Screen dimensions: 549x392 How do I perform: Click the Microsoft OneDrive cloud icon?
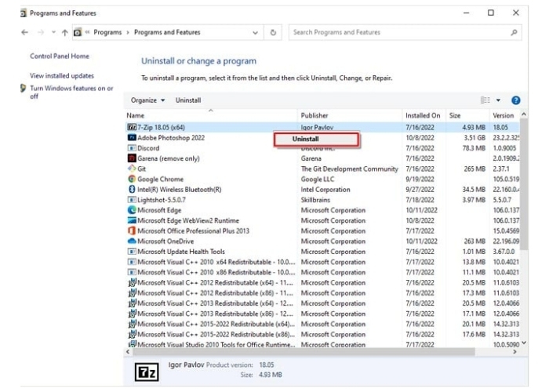pos(132,241)
